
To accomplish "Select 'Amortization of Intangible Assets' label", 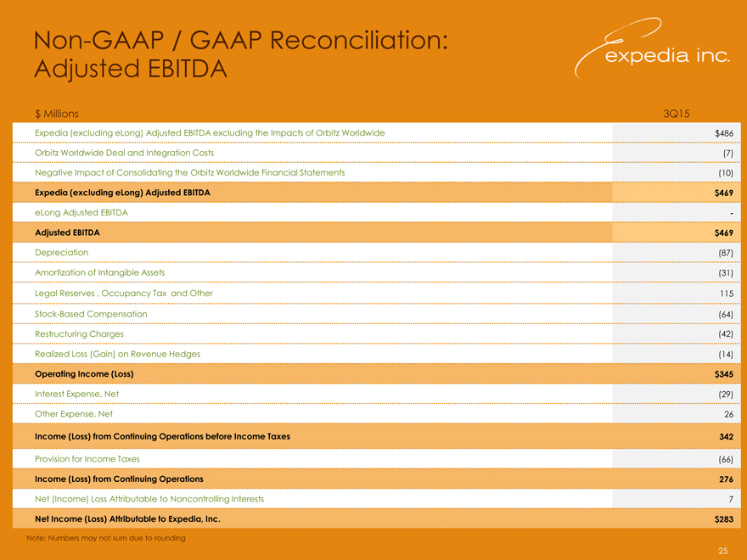I will click(99, 272).
